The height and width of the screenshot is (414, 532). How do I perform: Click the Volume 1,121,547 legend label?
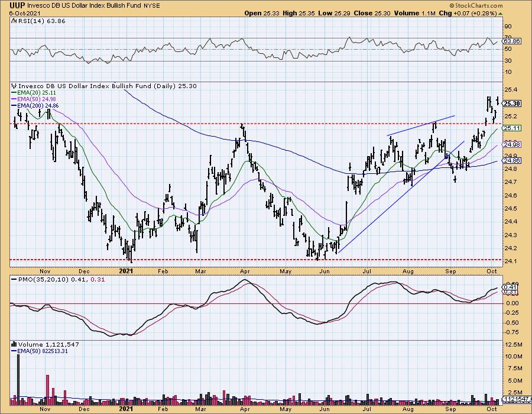click(48, 344)
